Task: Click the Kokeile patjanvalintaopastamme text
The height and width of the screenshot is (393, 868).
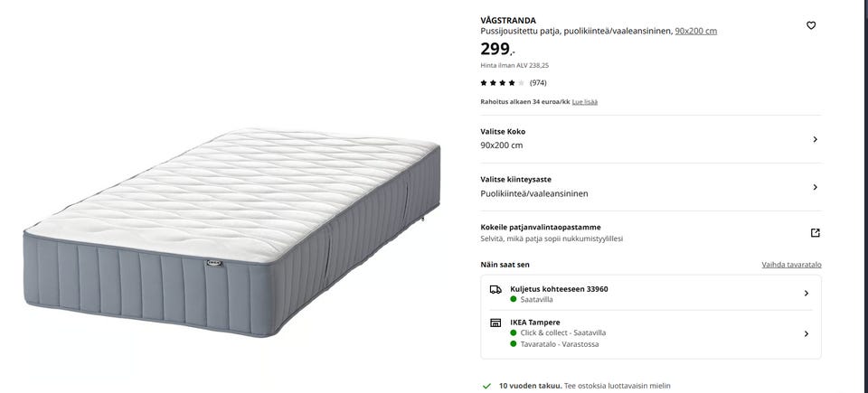Action: [540, 227]
